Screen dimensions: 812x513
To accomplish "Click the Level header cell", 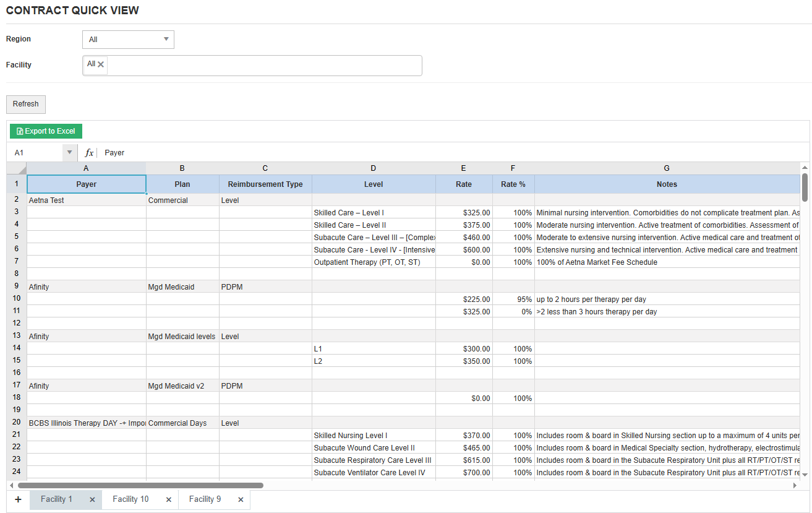I will [x=374, y=184].
